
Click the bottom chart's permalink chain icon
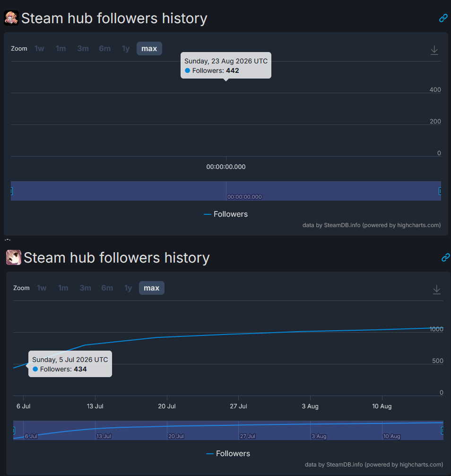pyautogui.click(x=445, y=257)
